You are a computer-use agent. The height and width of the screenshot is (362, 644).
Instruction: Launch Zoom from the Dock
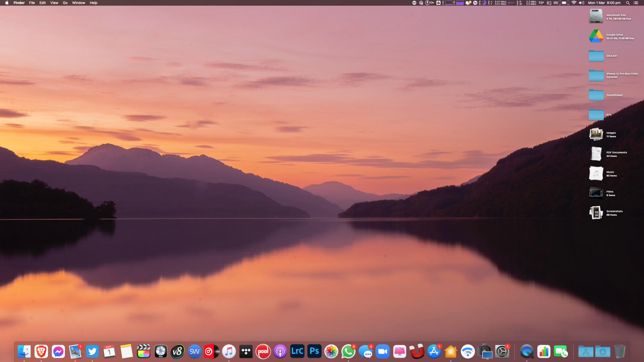(x=383, y=351)
